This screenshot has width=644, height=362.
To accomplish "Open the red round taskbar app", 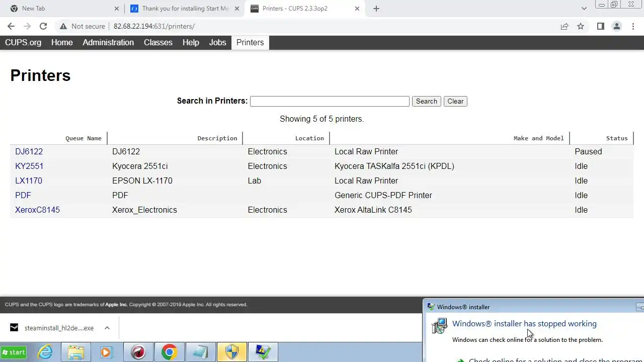I will coord(138,352).
